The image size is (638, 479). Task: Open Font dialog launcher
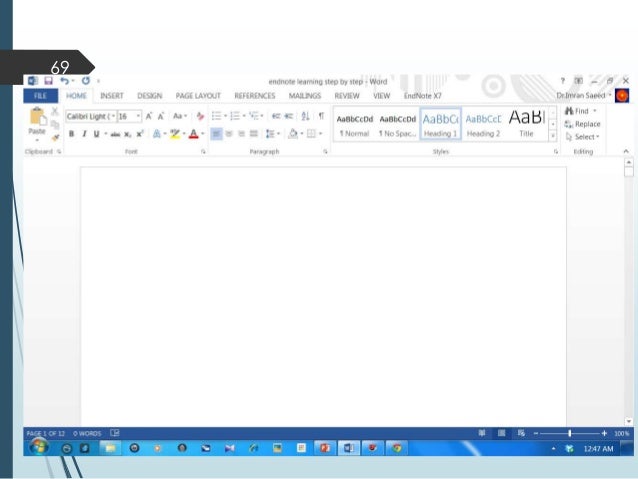coord(203,152)
